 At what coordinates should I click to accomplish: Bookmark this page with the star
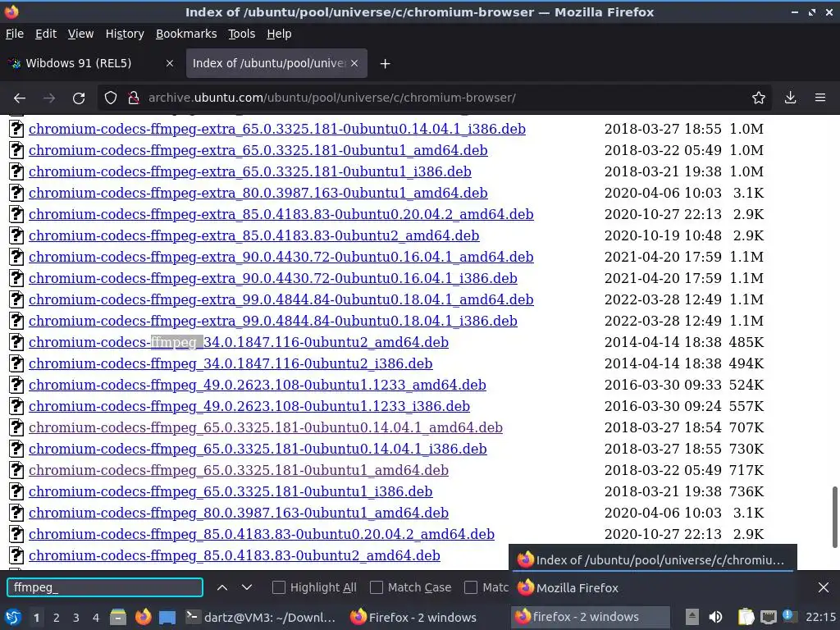pyautogui.click(x=759, y=98)
